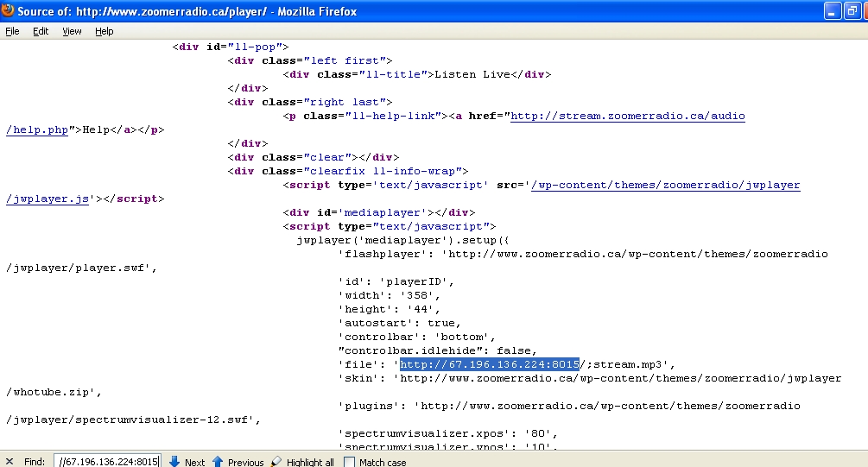The height and width of the screenshot is (467, 868).
Task: Open the stream.zoomerradio.ca/audio link
Action: tap(628, 116)
